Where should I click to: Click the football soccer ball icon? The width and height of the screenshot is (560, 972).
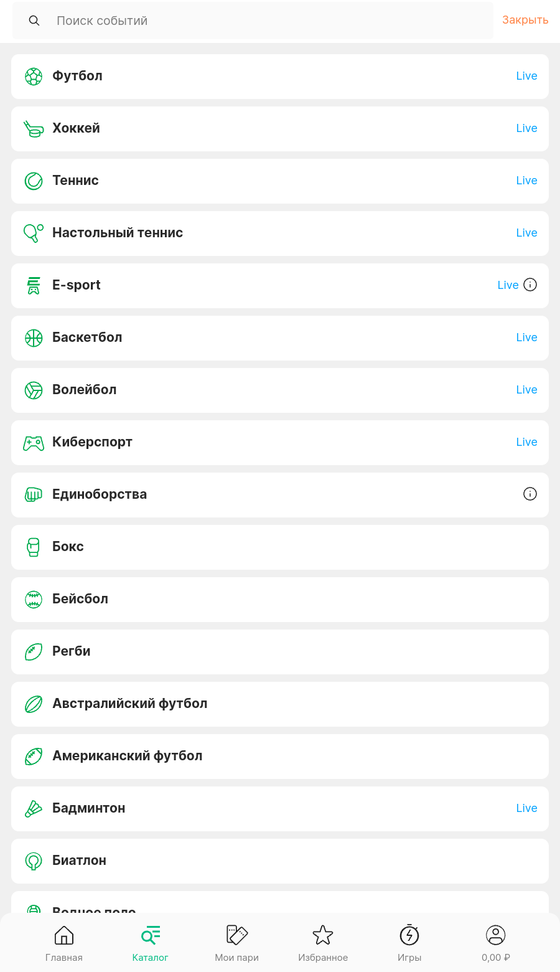[x=34, y=77]
